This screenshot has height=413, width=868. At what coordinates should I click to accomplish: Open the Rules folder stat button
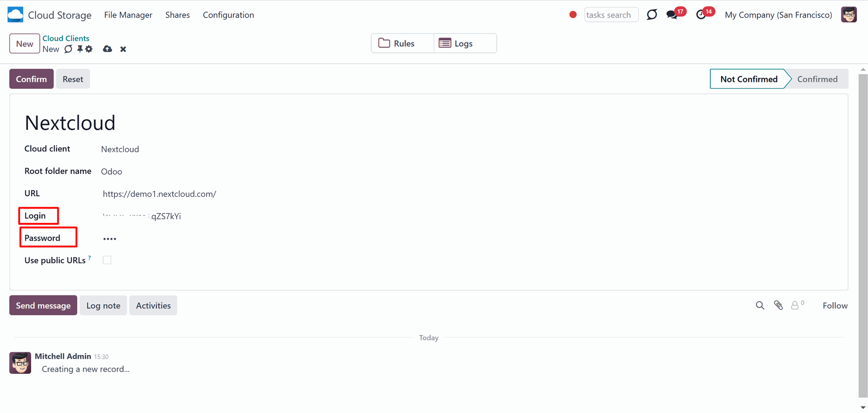coord(402,43)
